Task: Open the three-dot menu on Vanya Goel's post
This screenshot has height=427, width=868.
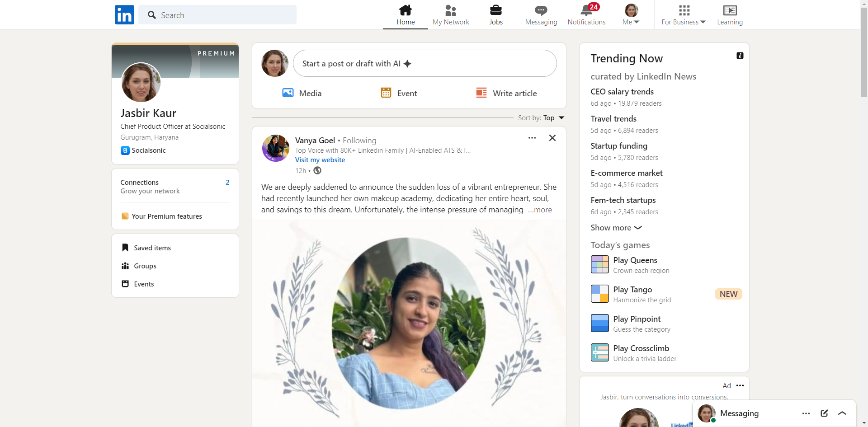Action: click(532, 138)
